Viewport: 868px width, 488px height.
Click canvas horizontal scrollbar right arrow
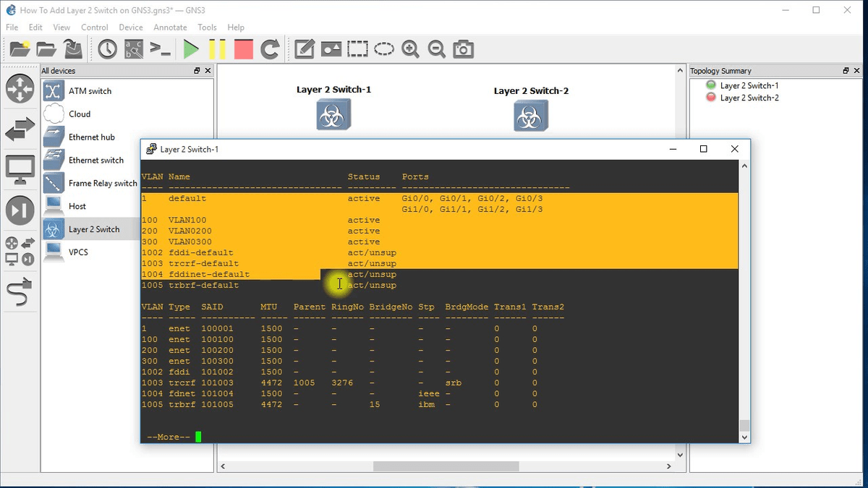669,467
